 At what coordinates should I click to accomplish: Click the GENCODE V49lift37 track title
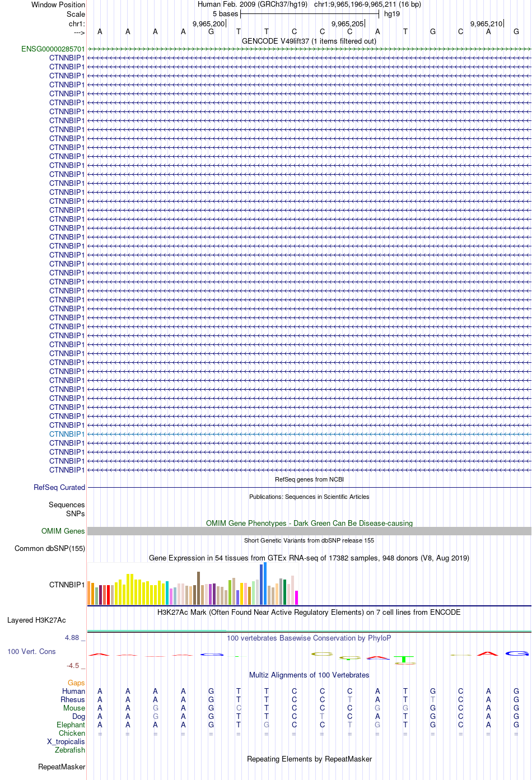(x=309, y=41)
